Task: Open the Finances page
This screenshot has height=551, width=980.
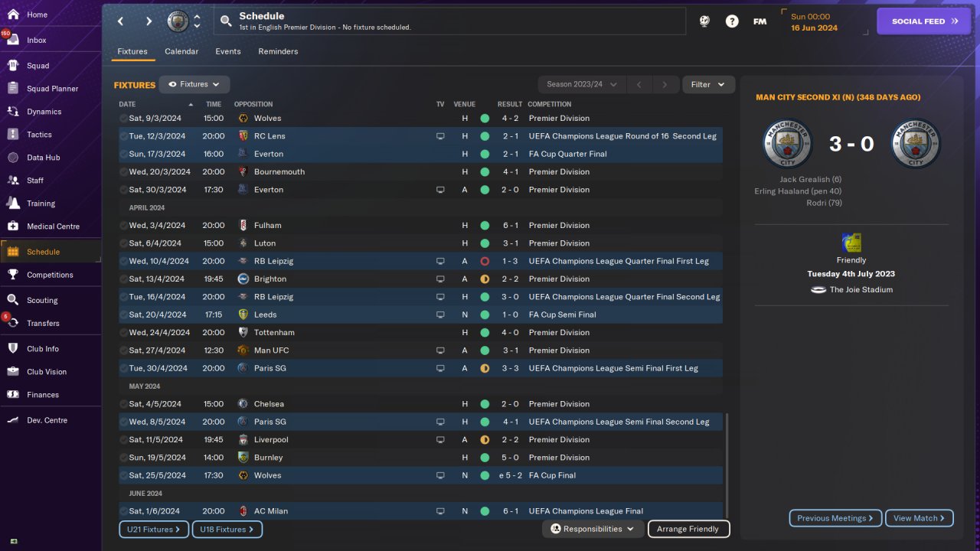Action: pos(43,395)
